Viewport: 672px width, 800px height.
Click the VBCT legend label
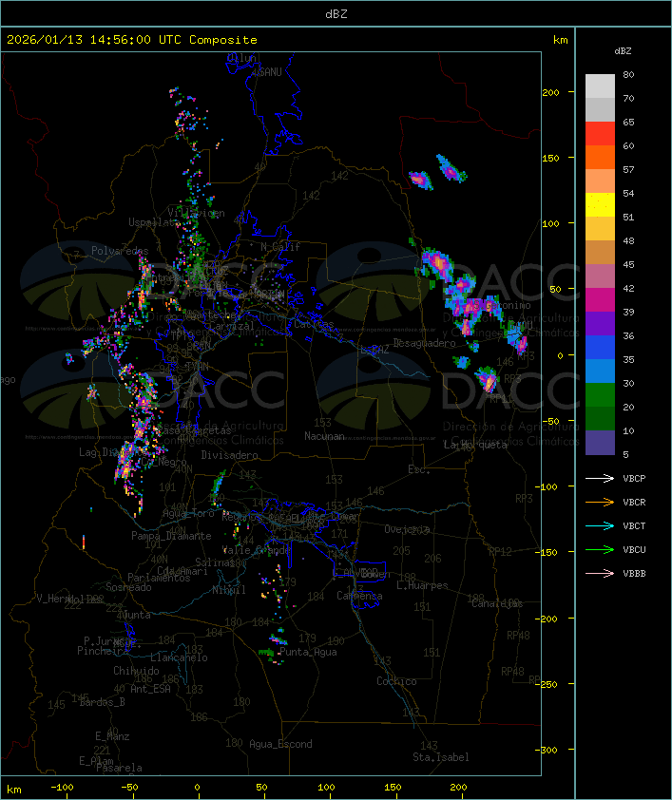coord(634,525)
